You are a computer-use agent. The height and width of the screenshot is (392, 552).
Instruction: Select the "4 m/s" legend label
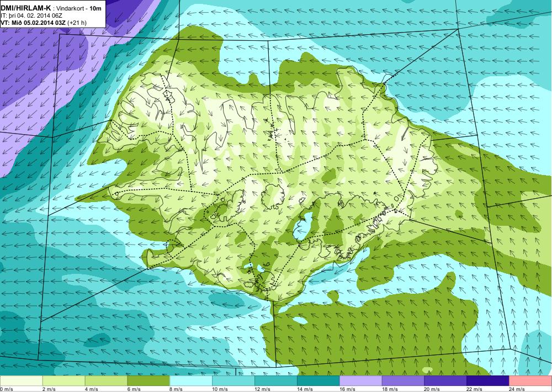pyautogui.click(x=92, y=389)
